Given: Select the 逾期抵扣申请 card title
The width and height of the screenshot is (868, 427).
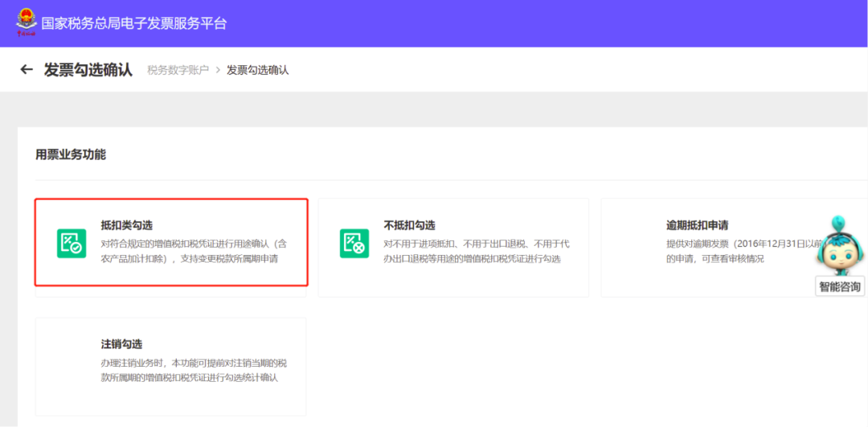Looking at the screenshot, I should pos(697,225).
